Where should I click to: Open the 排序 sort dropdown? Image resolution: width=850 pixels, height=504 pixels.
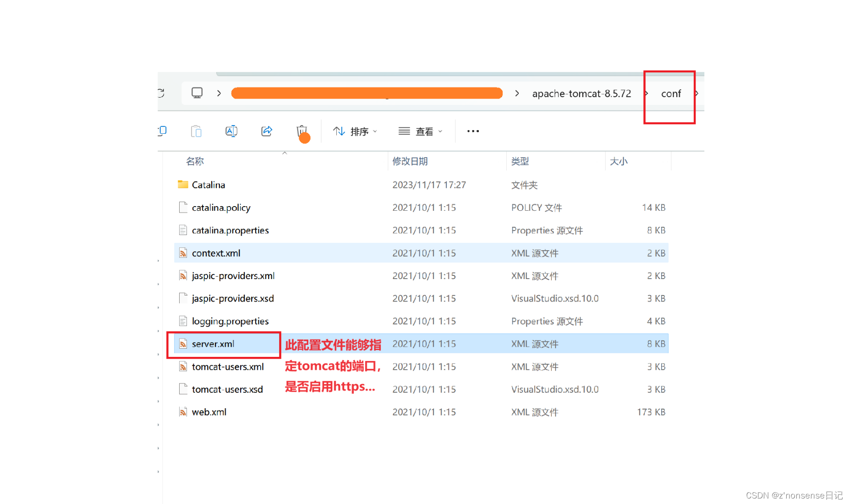point(355,131)
